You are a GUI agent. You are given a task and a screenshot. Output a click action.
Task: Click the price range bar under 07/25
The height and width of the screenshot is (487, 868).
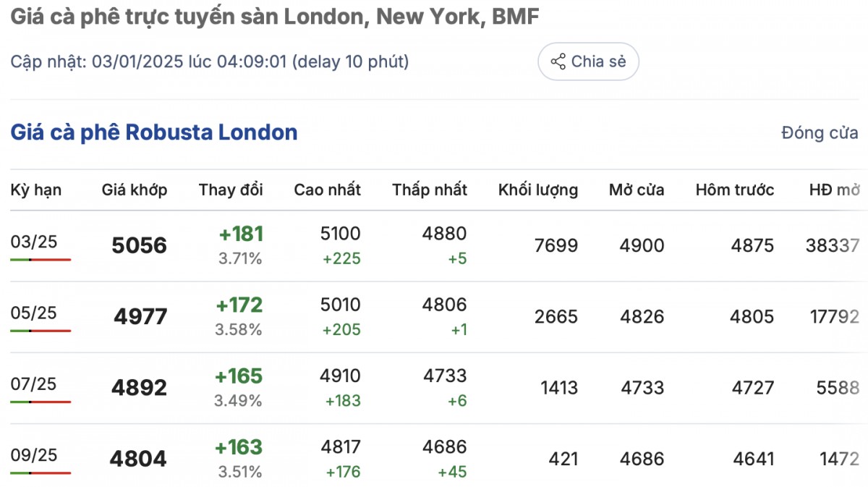point(41,402)
